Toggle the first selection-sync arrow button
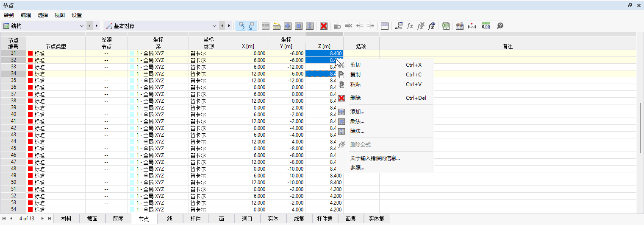The height and width of the screenshot is (225, 644). tap(241, 26)
